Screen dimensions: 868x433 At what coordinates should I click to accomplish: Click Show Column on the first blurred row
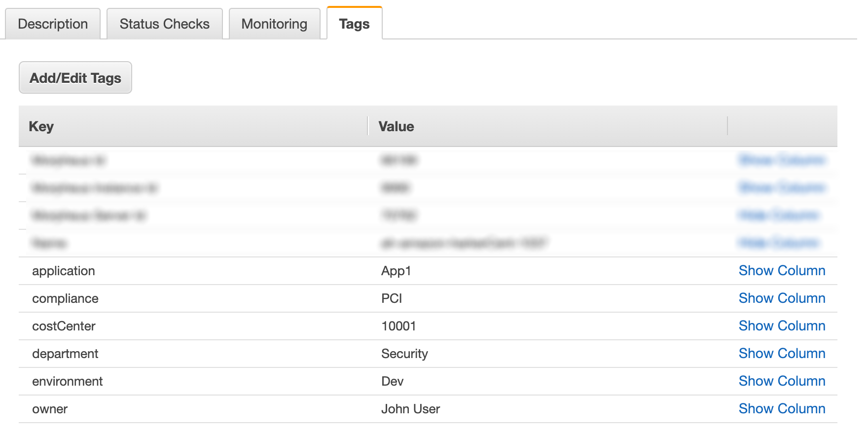(x=782, y=160)
